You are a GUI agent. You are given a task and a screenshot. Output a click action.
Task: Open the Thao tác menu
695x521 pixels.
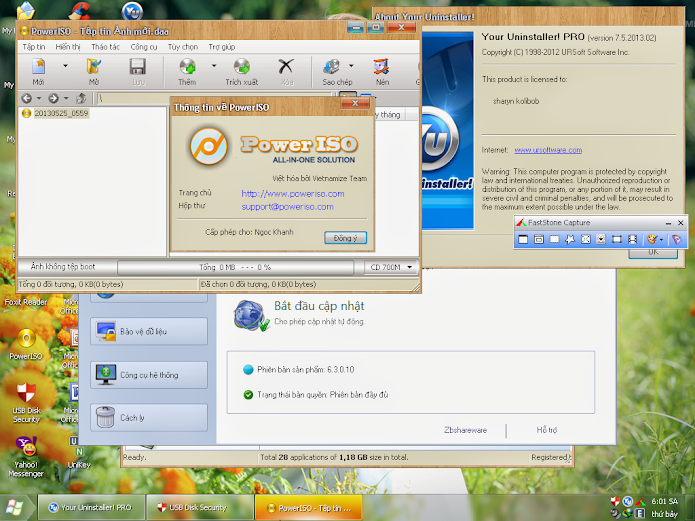105,47
